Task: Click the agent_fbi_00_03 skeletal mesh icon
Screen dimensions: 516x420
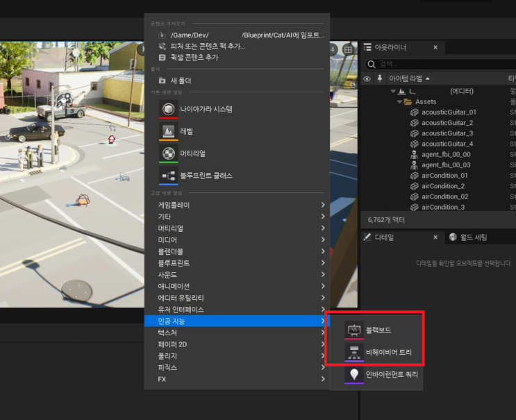Action: coord(415,165)
